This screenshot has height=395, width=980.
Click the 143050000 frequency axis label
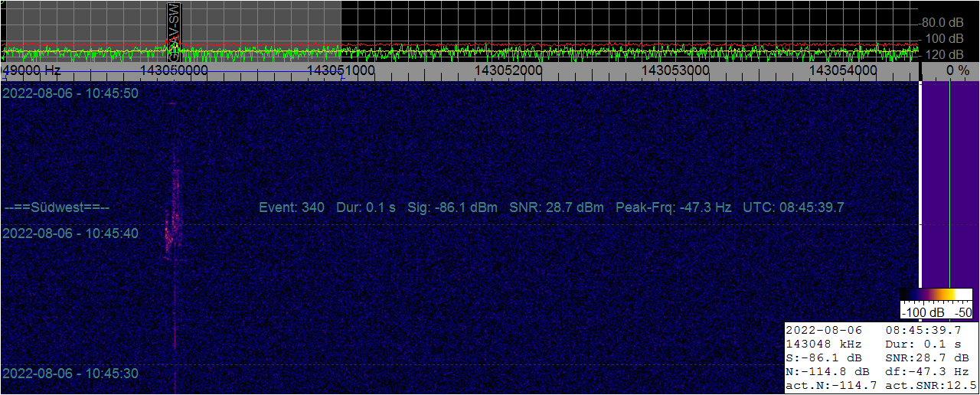174,70
